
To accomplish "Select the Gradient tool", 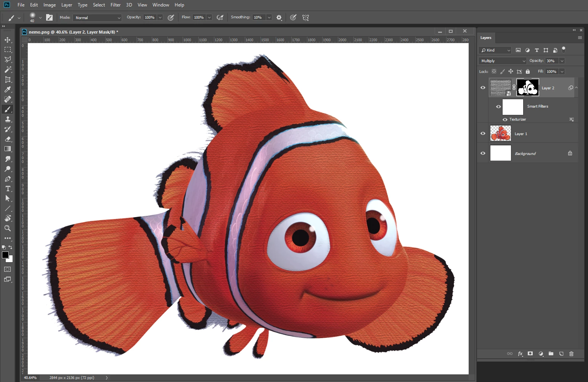I will [8, 149].
